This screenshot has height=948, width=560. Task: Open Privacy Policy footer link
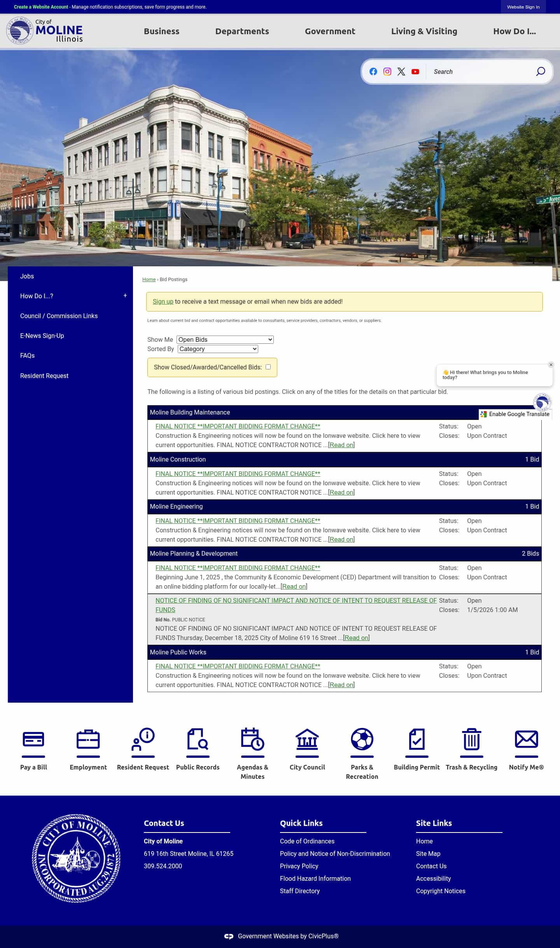pos(299,866)
